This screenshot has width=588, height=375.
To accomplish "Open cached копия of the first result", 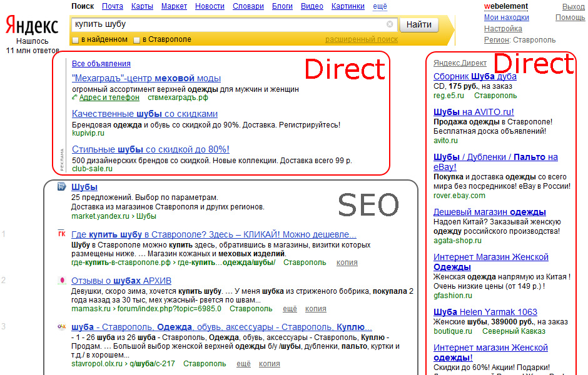I will click(x=347, y=262).
